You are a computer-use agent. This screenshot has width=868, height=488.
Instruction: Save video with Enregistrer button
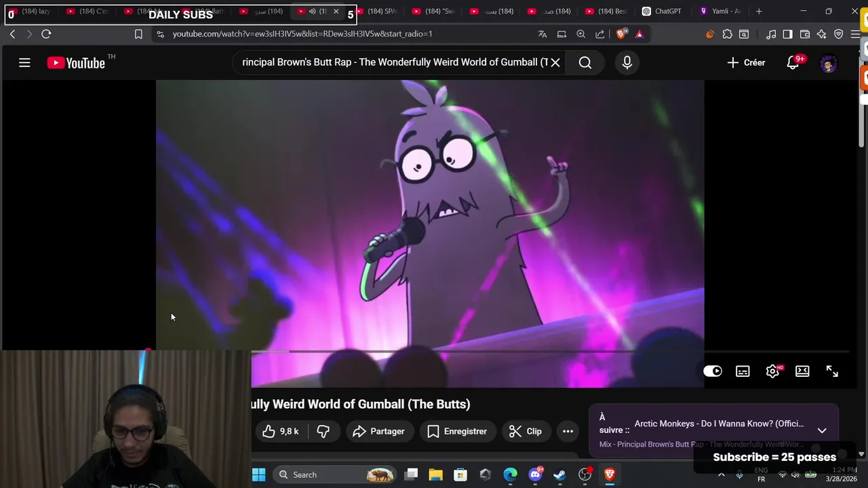[457, 431]
